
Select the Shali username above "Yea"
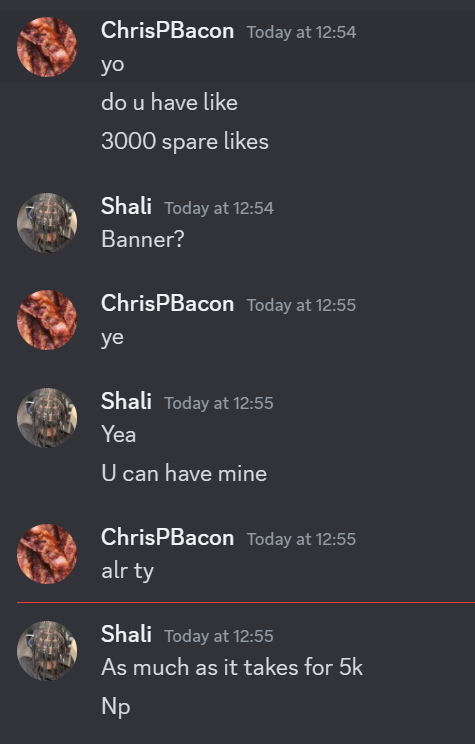126,401
